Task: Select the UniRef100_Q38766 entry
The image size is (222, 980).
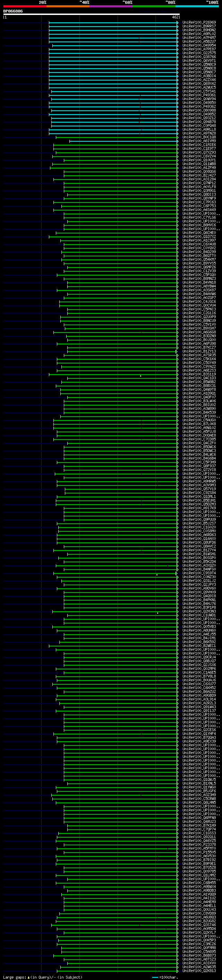Action: pyautogui.click(x=199, y=57)
